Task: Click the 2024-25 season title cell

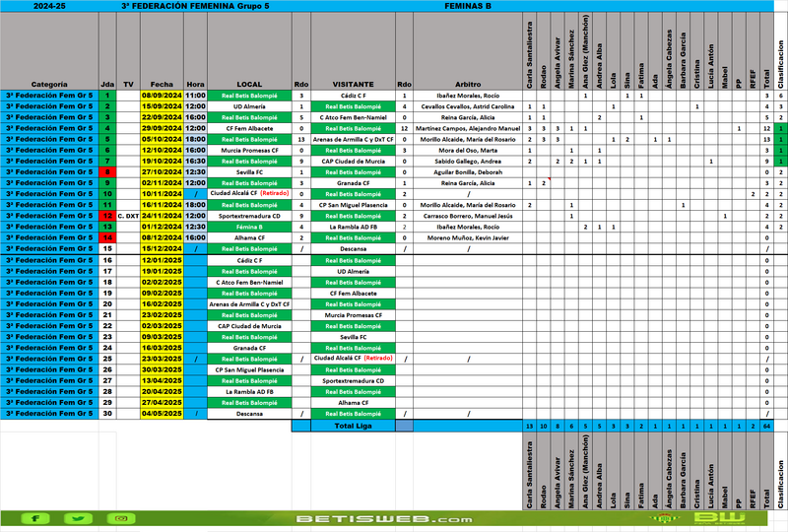Action: tap(49, 6)
